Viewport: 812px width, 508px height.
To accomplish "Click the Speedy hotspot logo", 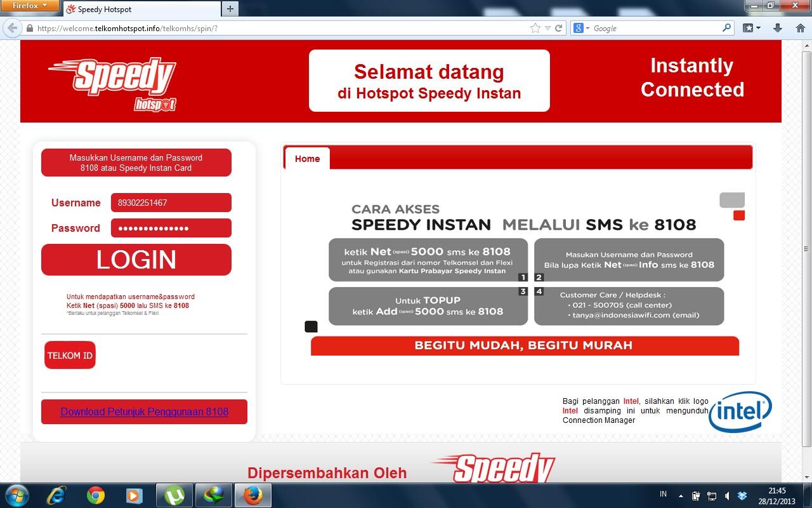I will coord(113,84).
